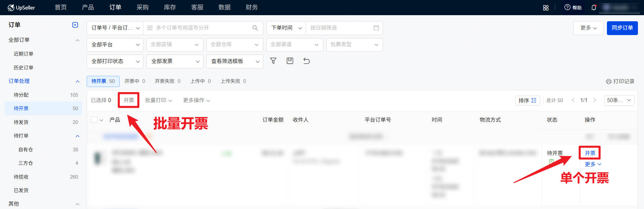Open 采购 in the top navigation
The height and width of the screenshot is (209, 644).
(x=143, y=7)
